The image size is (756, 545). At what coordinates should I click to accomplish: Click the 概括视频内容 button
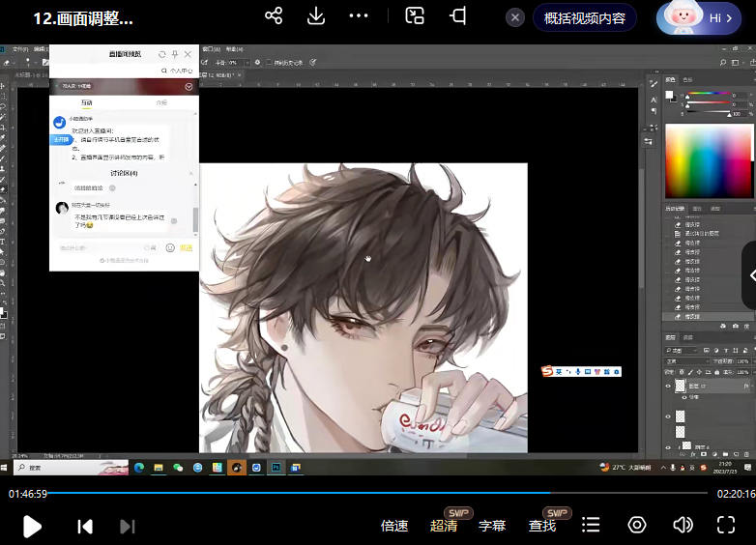pyautogui.click(x=585, y=17)
